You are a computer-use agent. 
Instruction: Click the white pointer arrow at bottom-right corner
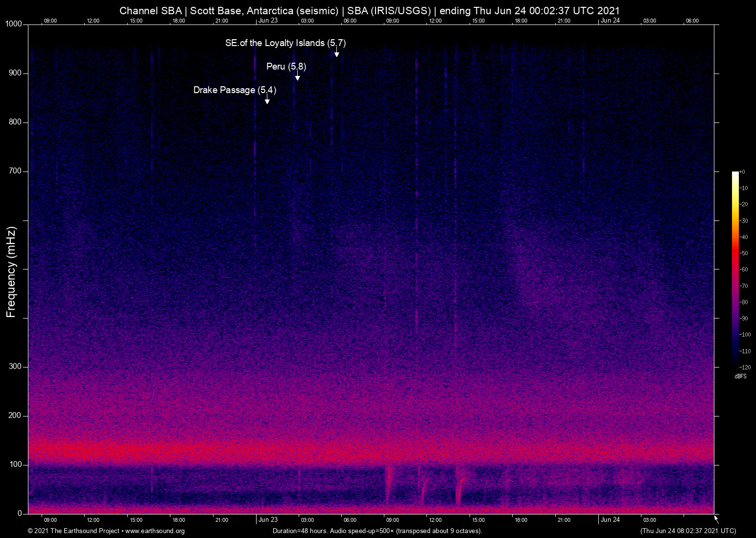coord(716,519)
